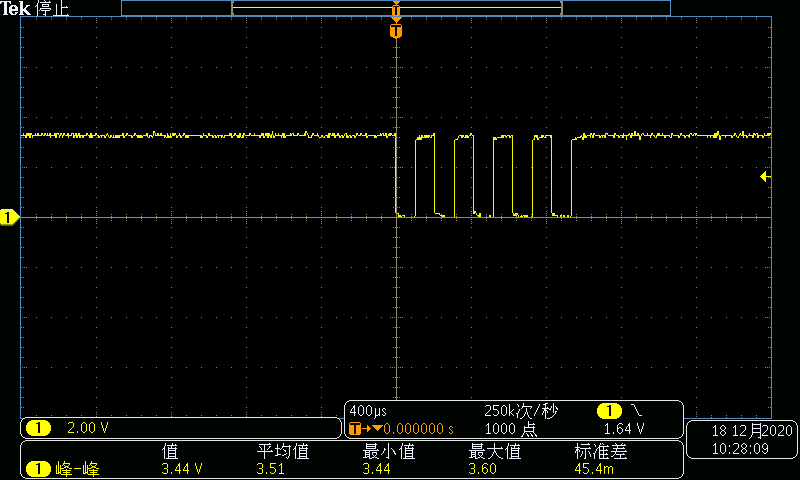
Task: Click the yellow trigger level arrow
Action: (765, 176)
